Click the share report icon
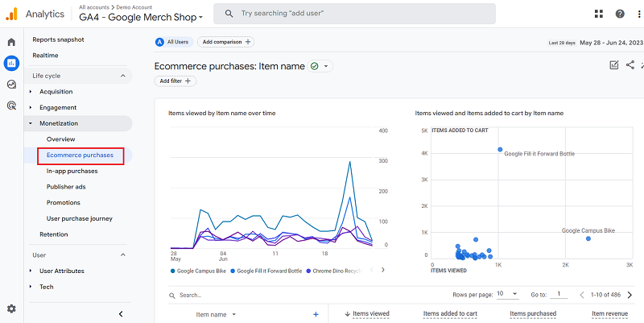 click(630, 65)
